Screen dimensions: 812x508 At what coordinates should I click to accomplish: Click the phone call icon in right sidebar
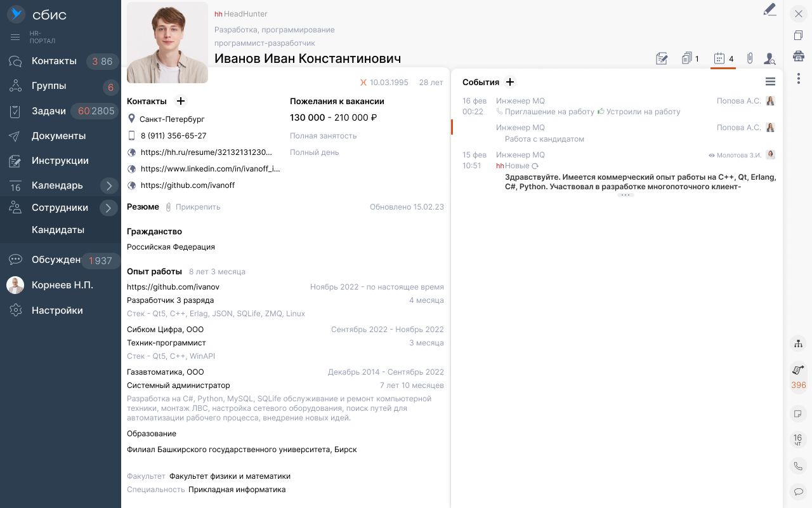click(798, 466)
